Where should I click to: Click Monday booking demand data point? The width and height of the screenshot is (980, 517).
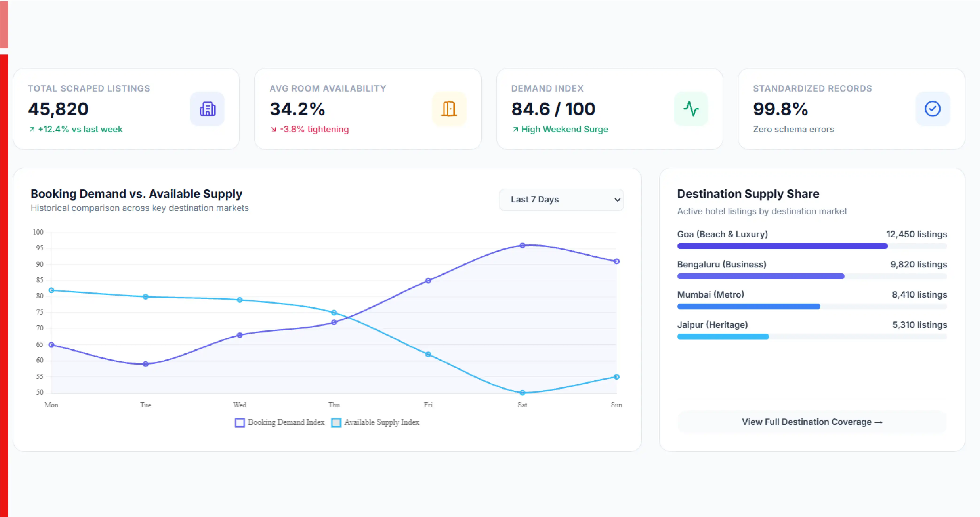51,345
